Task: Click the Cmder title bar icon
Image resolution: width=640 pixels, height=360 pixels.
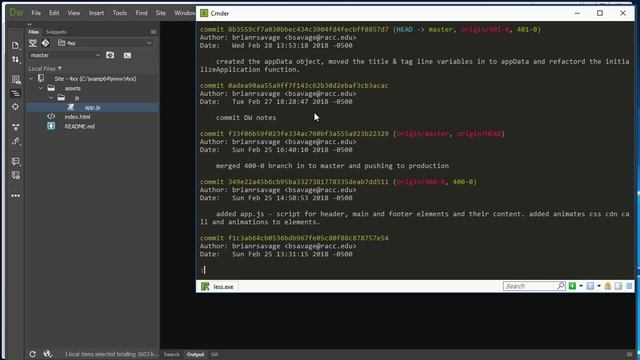Action: [x=204, y=13]
